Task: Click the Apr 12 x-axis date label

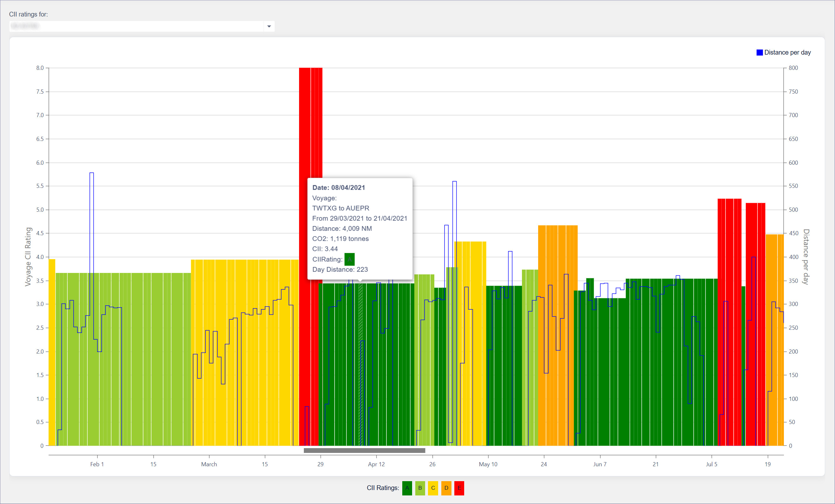Action: 376,464
